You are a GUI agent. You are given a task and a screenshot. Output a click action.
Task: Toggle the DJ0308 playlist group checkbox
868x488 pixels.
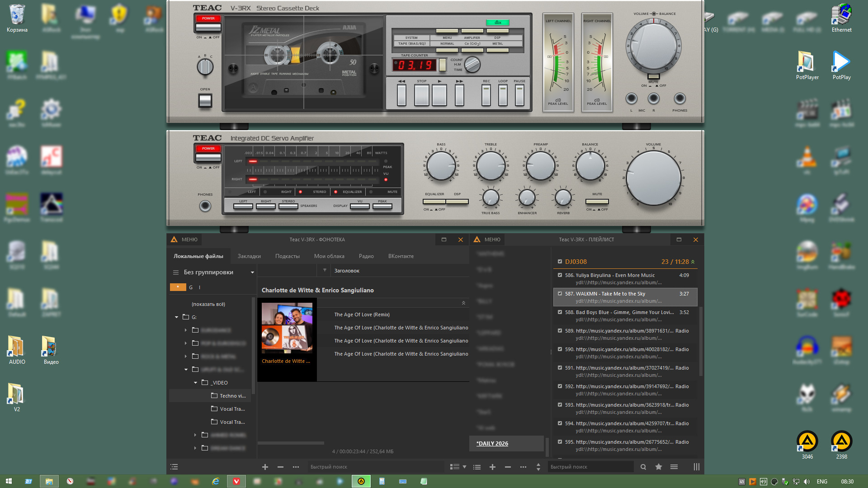[560, 262]
